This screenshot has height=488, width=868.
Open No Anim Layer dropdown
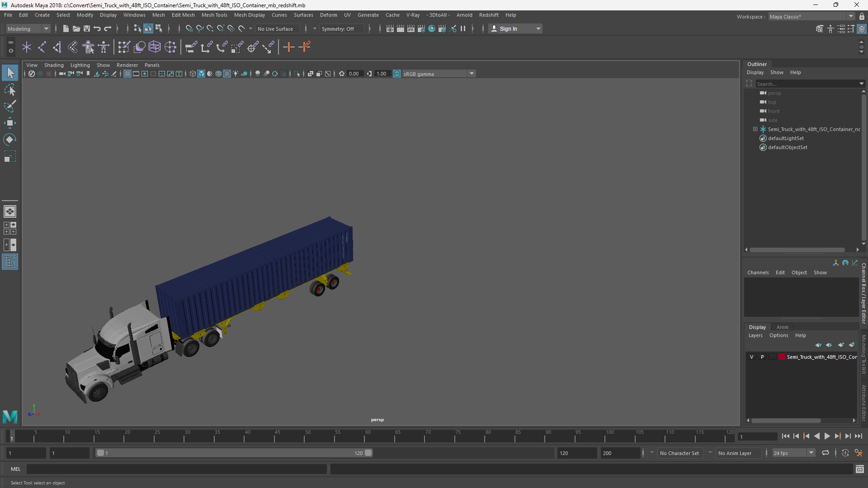click(738, 453)
